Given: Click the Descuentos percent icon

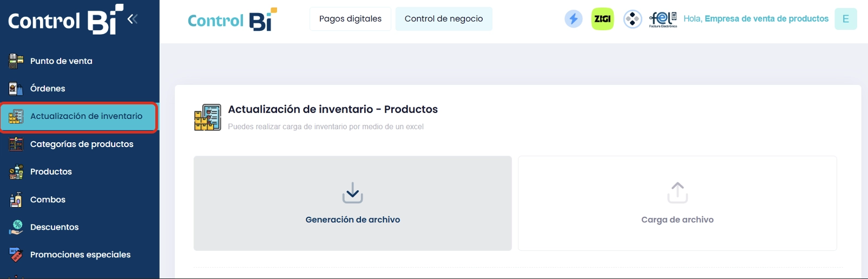Looking at the screenshot, I should (x=16, y=227).
